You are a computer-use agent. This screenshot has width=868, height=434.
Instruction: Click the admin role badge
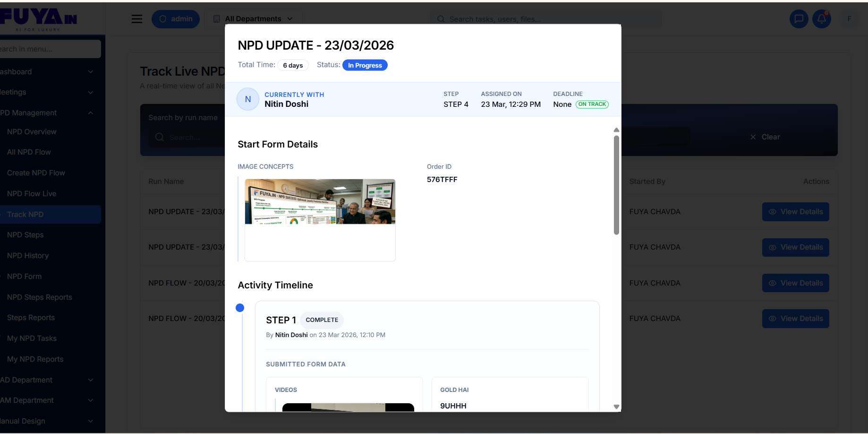[x=176, y=19]
